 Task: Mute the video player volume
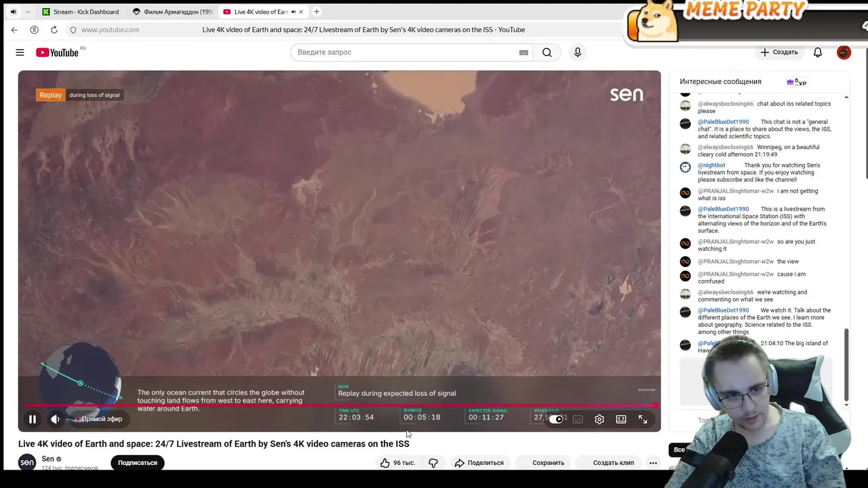click(x=56, y=419)
